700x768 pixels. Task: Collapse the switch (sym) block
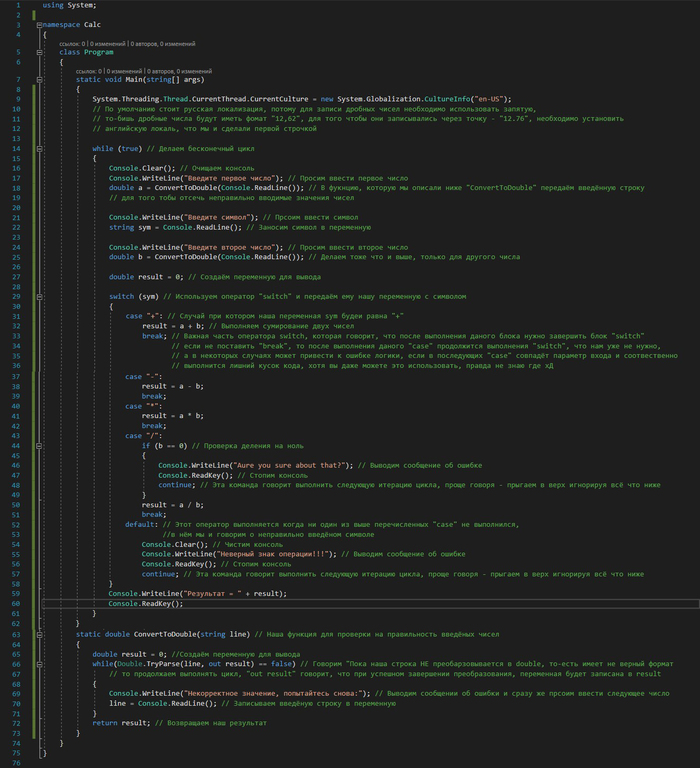click(x=37, y=297)
